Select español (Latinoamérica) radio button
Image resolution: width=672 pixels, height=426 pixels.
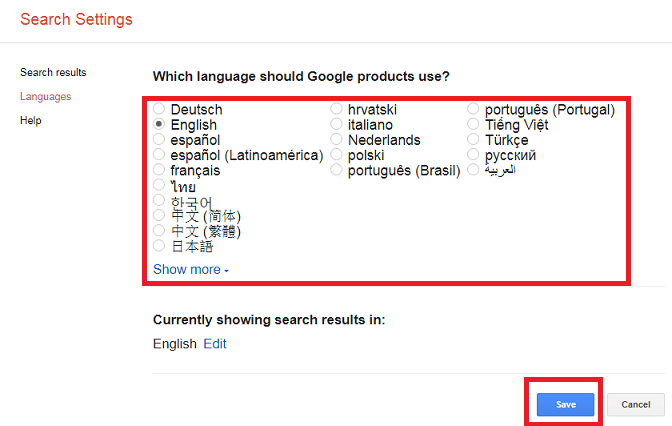159,155
